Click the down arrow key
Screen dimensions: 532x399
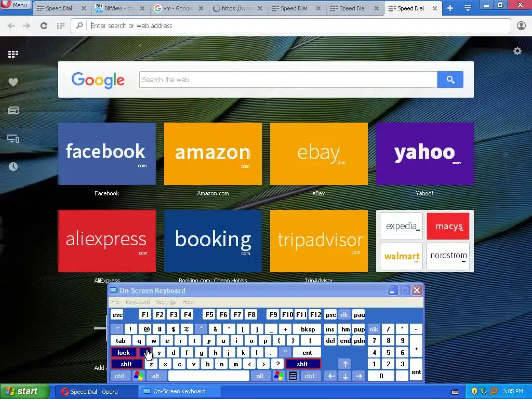pyautogui.click(x=345, y=376)
